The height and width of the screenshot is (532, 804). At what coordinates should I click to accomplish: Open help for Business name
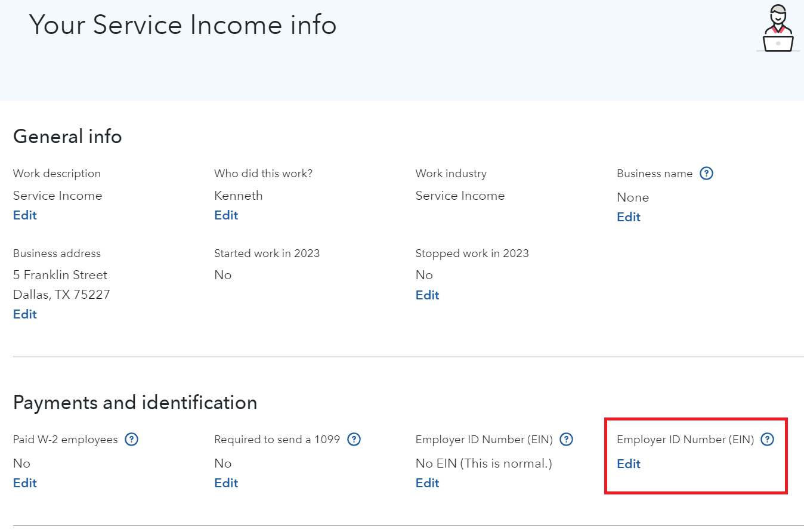pyautogui.click(x=706, y=174)
